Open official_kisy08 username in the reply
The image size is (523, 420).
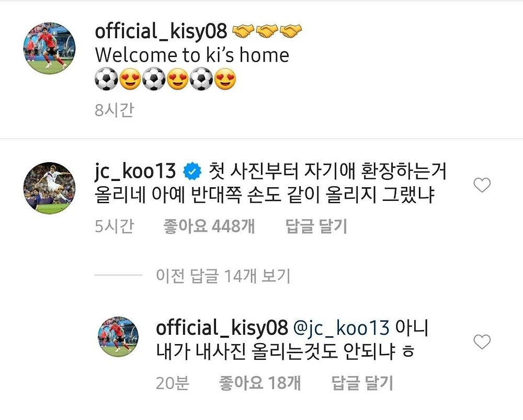tap(222, 328)
